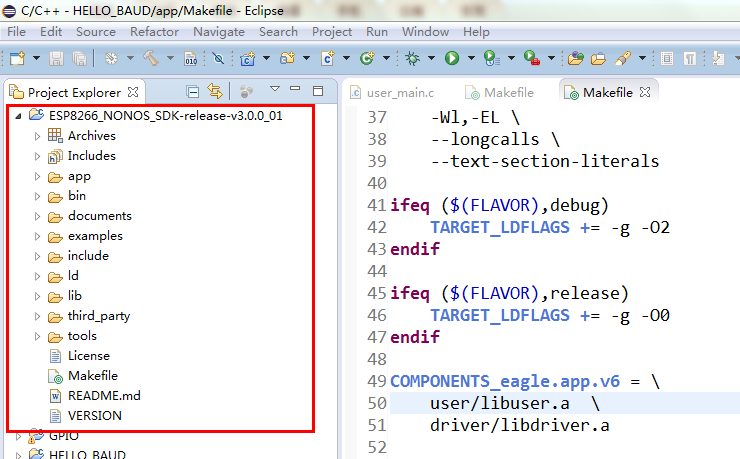Expand the documents folder
This screenshot has width=740, height=459.
pyautogui.click(x=37, y=217)
